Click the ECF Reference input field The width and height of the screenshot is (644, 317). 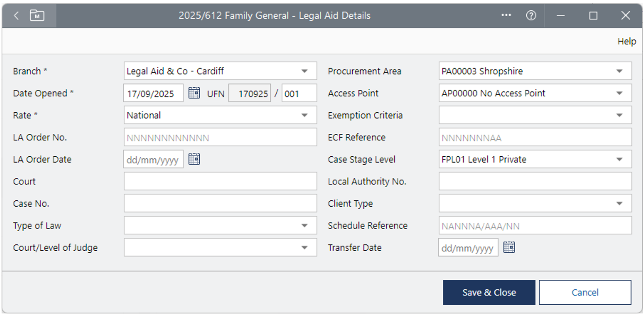click(535, 137)
